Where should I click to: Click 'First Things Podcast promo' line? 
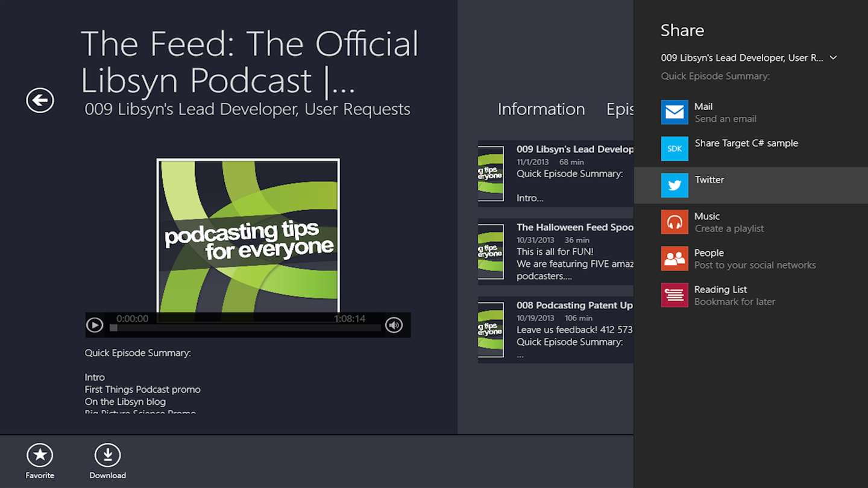click(142, 389)
